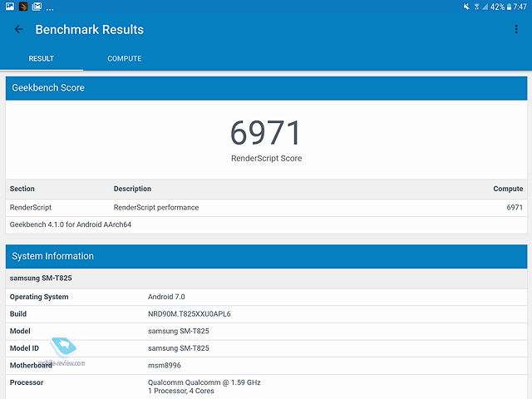Tap the Build label
The image size is (532, 399).
18,314
